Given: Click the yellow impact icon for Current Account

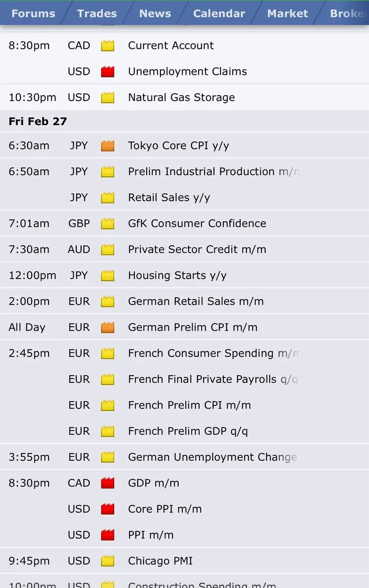Looking at the screenshot, I should (x=107, y=45).
